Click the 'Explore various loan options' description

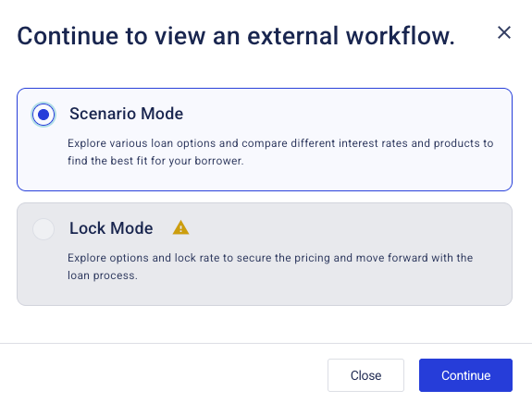(x=280, y=152)
